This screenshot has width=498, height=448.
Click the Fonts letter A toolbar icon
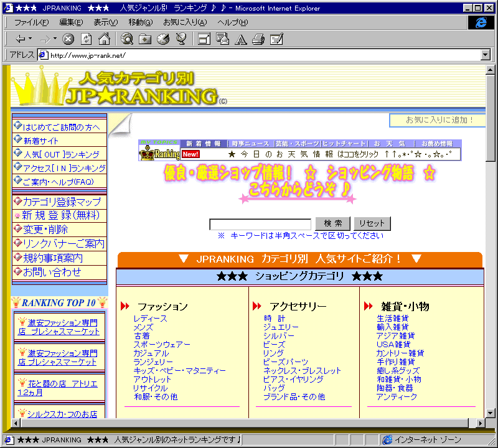[x=241, y=39]
